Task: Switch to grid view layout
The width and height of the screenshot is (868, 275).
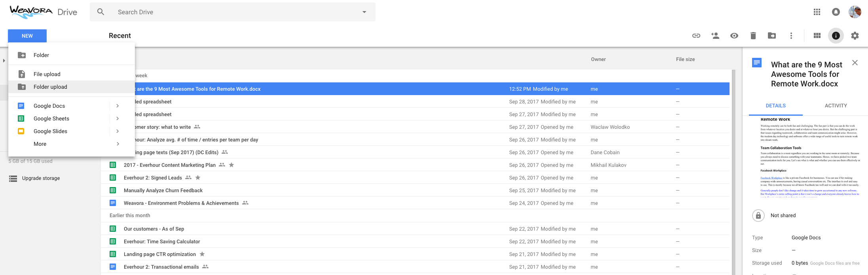Action: pos(817,36)
